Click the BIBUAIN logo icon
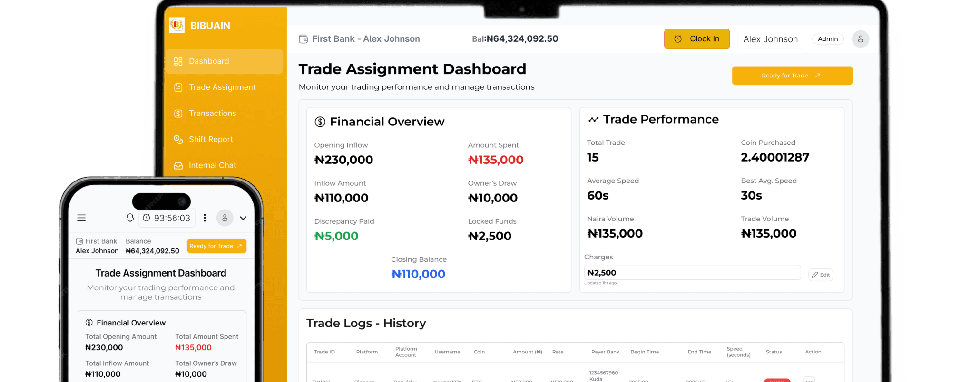Viewport: 980px width, 382px height. 176,25
